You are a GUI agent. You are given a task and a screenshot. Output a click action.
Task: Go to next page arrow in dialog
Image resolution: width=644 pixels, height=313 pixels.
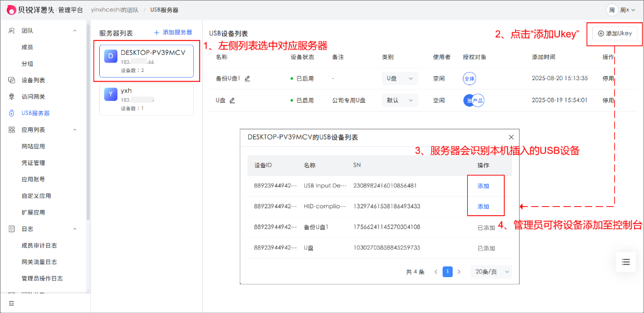tap(459, 272)
